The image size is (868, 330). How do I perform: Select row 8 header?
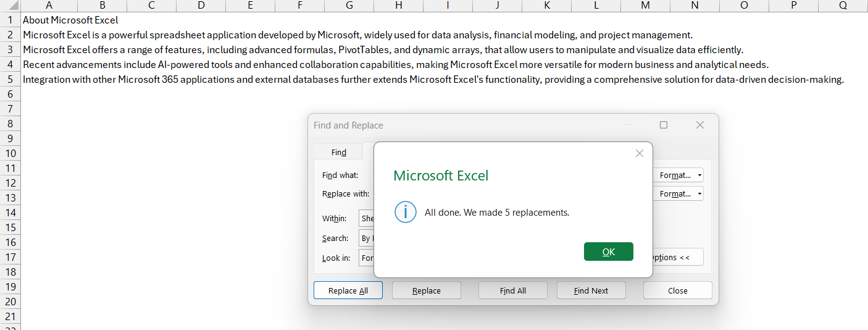10,124
